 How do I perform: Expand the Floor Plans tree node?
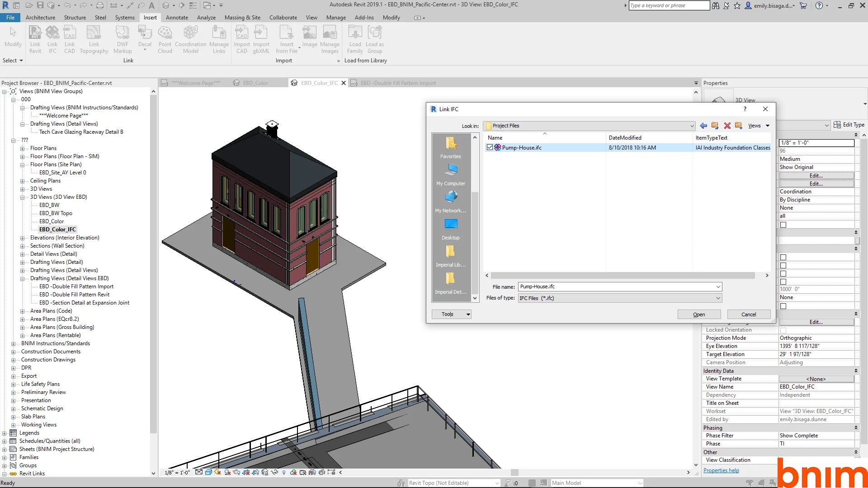[22, 149]
